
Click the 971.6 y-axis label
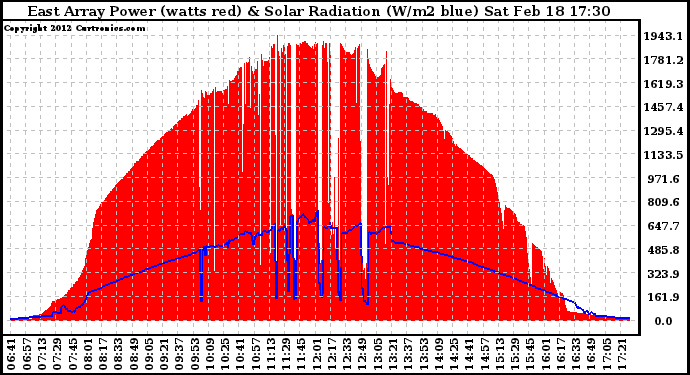[x=664, y=179]
